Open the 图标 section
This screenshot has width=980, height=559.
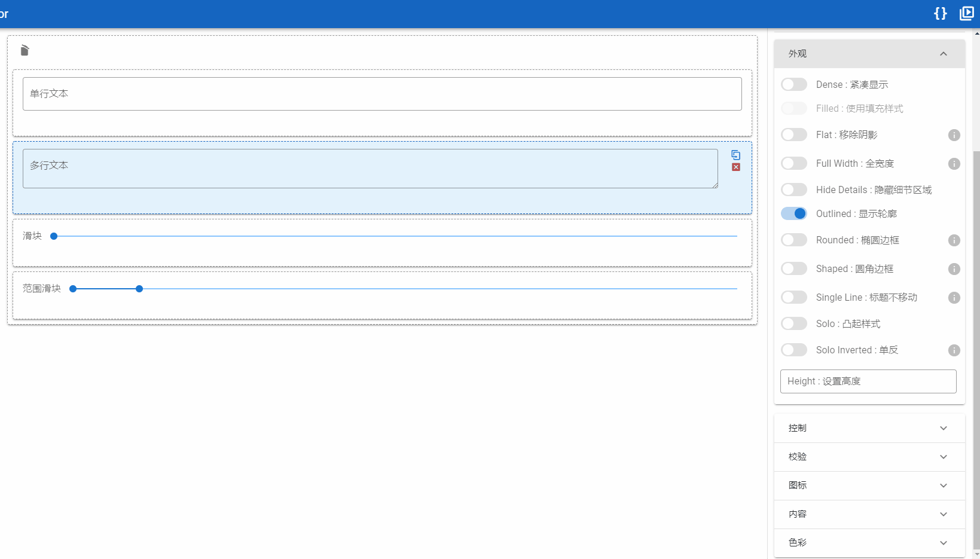(x=869, y=485)
